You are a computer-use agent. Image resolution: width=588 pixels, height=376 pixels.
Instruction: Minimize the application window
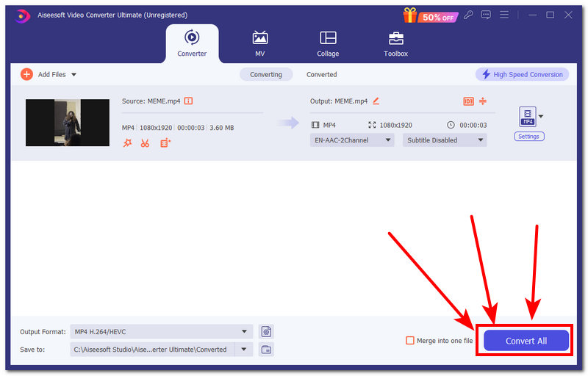pyautogui.click(x=532, y=15)
